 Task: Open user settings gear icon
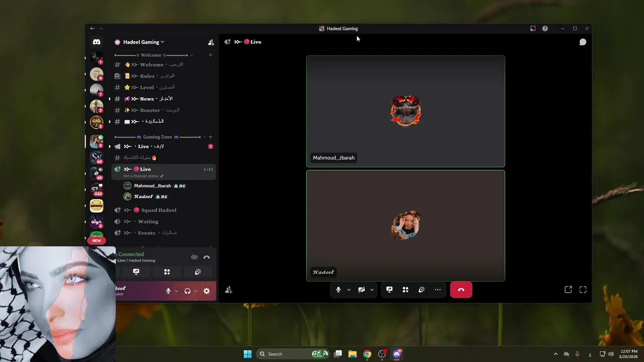pos(206,291)
